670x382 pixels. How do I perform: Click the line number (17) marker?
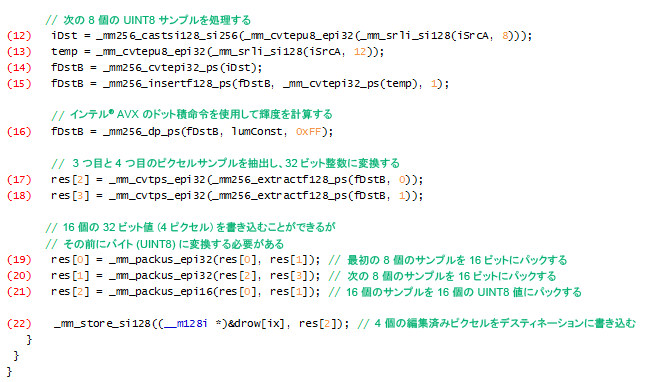[19, 180]
